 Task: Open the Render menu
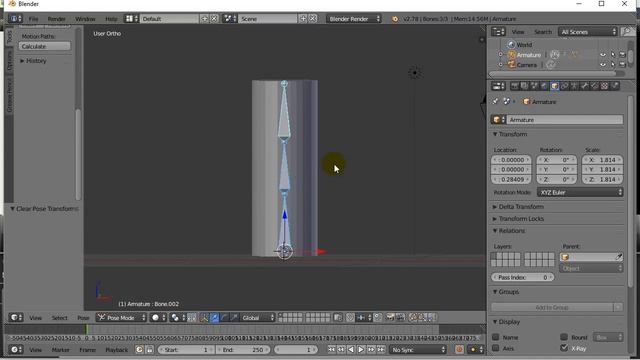tap(56, 19)
